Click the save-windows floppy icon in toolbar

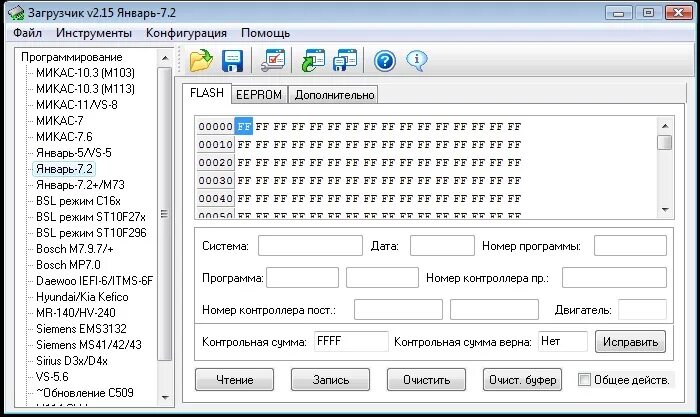click(x=345, y=60)
